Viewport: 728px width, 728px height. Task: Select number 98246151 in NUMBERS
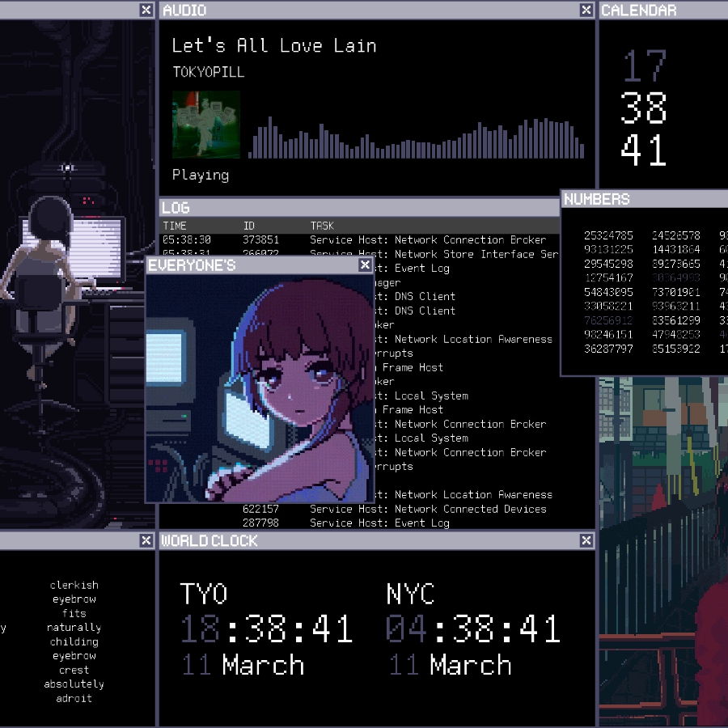[x=608, y=334]
